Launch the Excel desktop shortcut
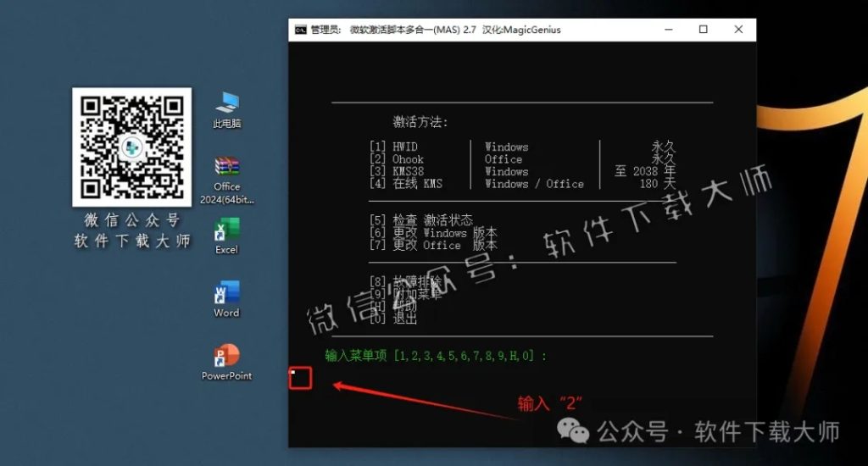Viewport: 868px width, 466px height. click(x=227, y=236)
